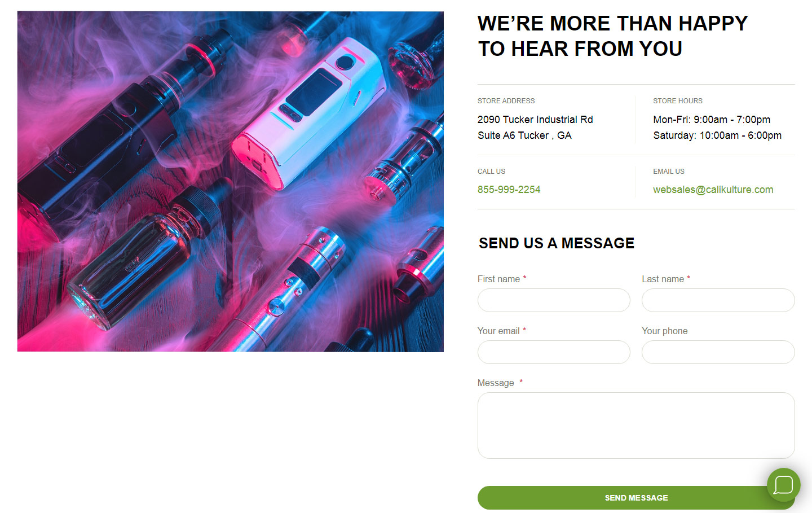812x513 pixels.
Task: Click the First name field label
Action: coord(498,279)
